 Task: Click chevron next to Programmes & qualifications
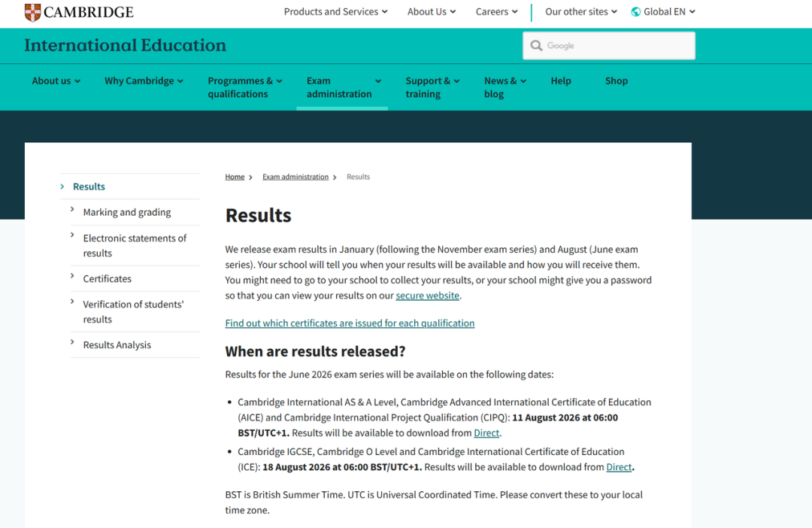279,81
